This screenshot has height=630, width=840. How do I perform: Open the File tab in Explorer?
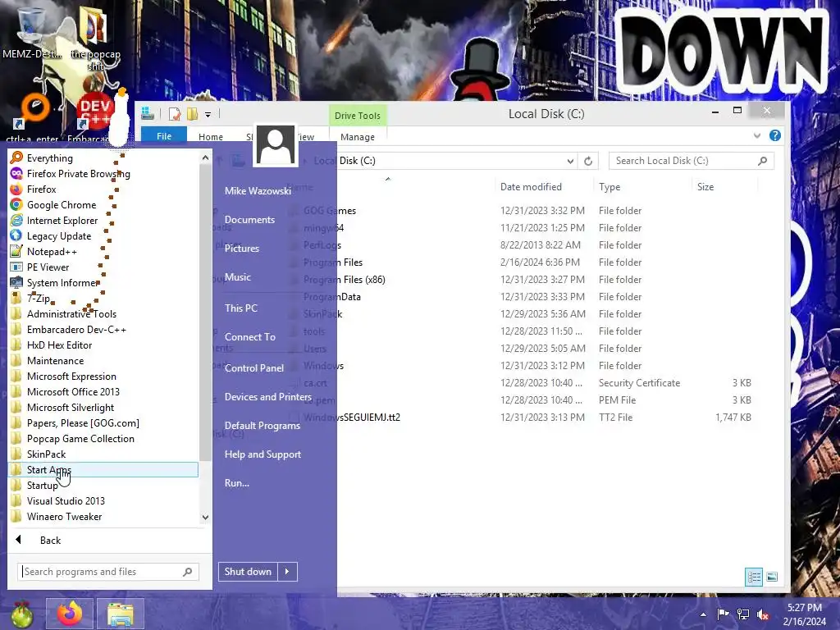click(164, 136)
